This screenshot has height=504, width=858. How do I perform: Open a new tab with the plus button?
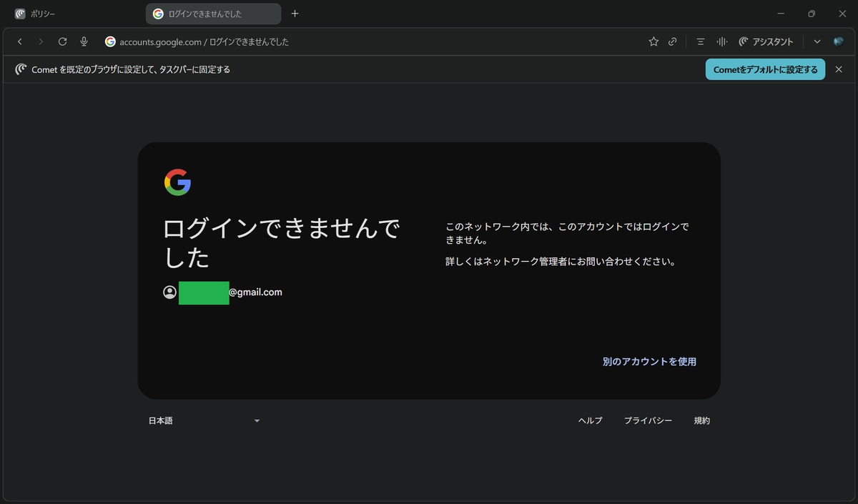pyautogui.click(x=295, y=13)
